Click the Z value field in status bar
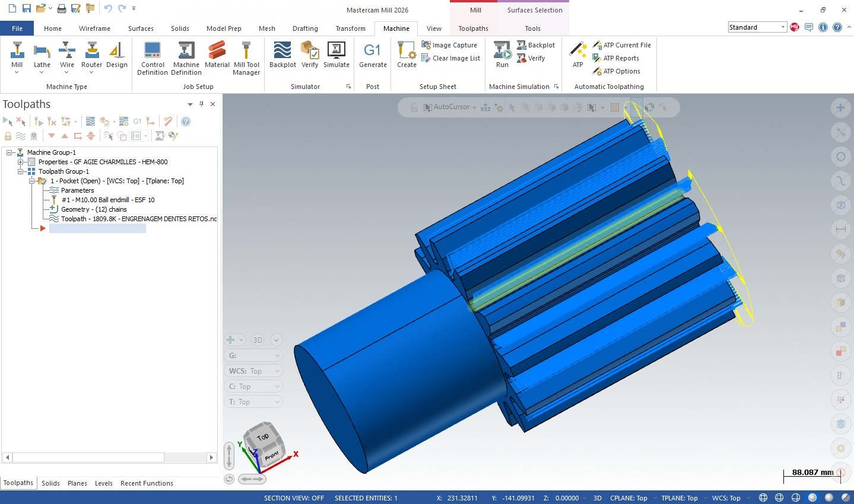854x504 pixels. 567,498
